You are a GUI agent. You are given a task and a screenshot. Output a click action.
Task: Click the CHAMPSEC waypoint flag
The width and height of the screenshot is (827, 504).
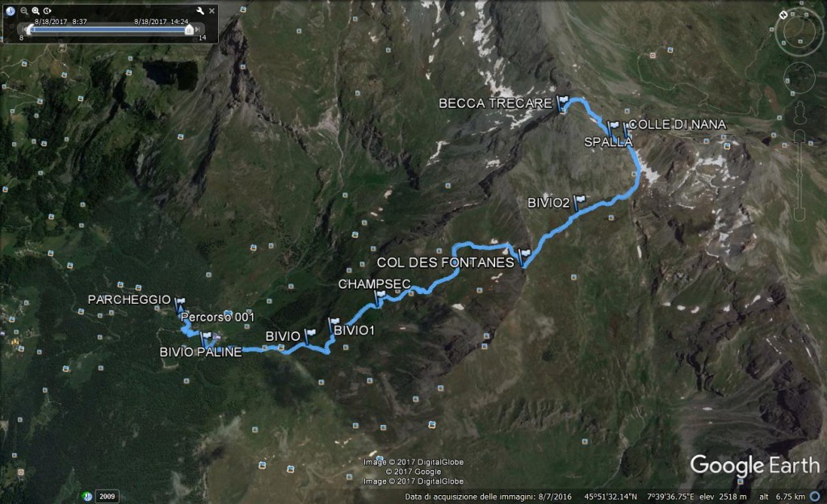point(380,298)
